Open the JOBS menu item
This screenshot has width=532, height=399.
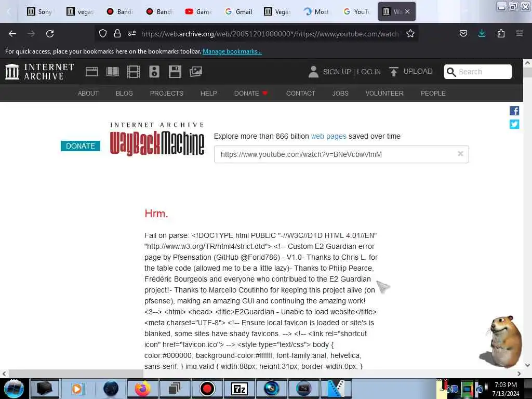point(340,94)
